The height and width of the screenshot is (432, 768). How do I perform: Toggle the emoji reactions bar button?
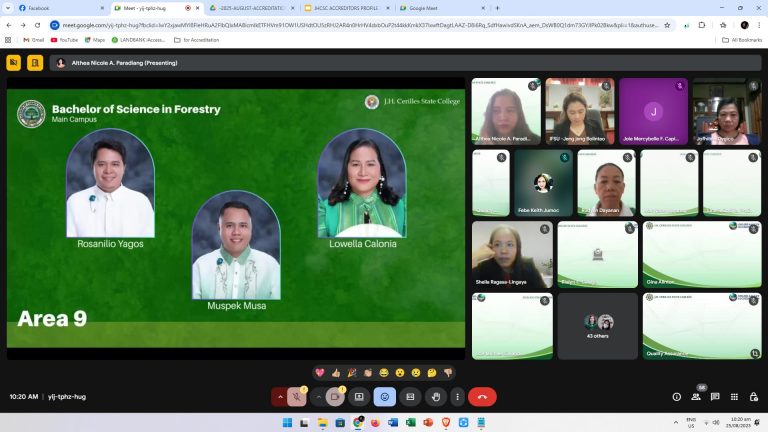coord(384,397)
